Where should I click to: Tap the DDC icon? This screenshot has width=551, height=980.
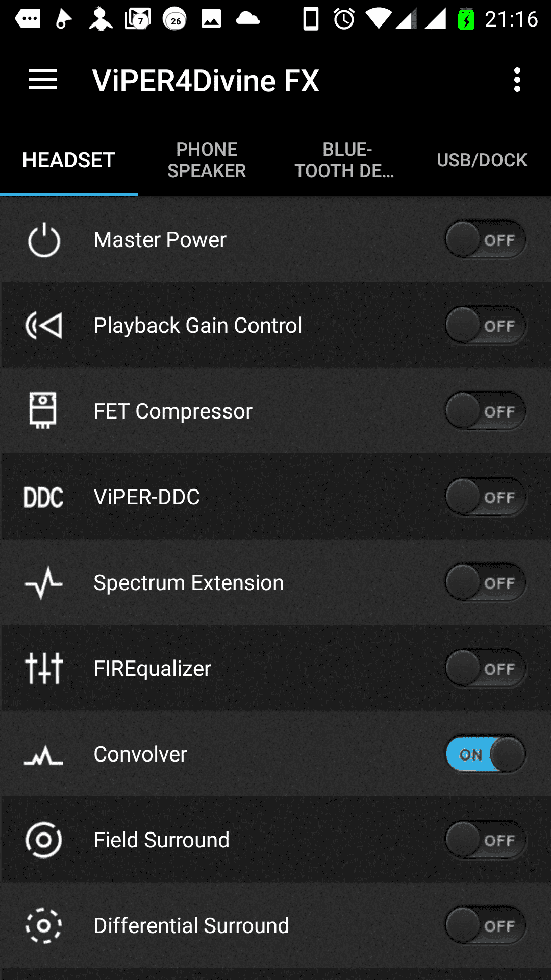pyautogui.click(x=44, y=497)
